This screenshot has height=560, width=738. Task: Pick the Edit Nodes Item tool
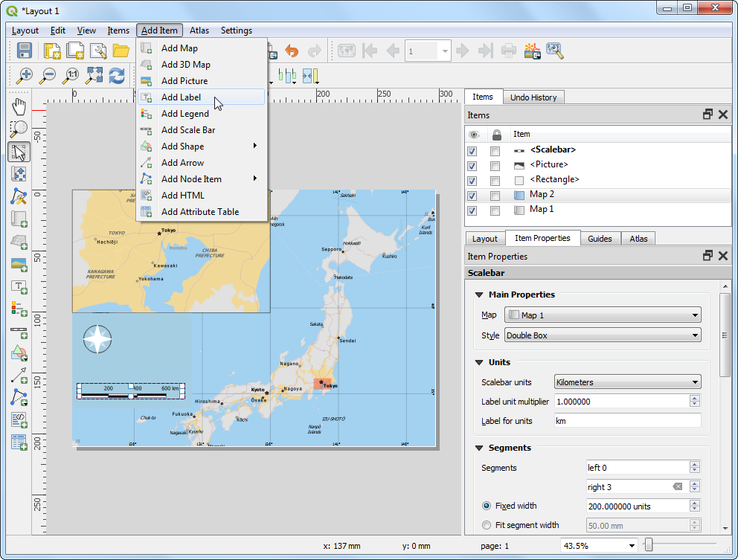tap(19, 196)
